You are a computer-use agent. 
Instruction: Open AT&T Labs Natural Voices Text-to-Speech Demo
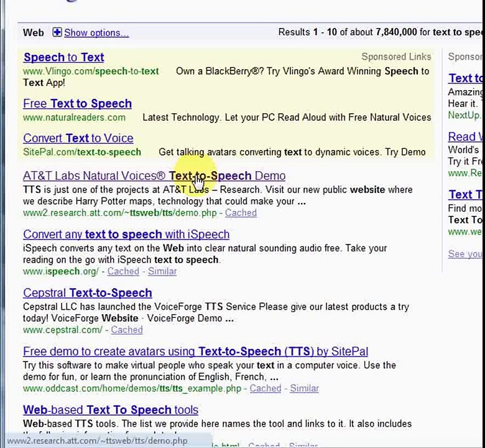(x=154, y=176)
